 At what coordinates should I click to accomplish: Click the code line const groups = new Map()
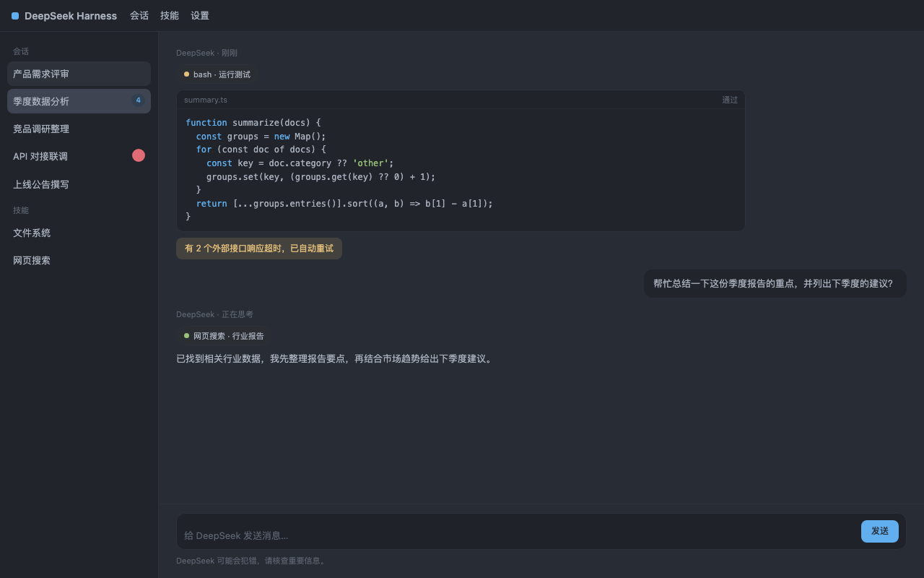pyautogui.click(x=261, y=137)
